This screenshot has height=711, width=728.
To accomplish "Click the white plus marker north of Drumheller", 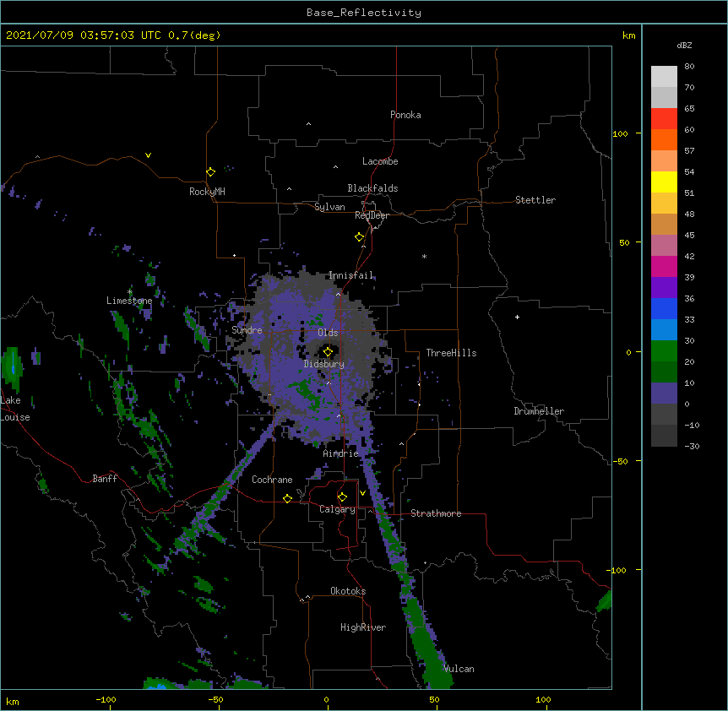I will pyautogui.click(x=517, y=317).
